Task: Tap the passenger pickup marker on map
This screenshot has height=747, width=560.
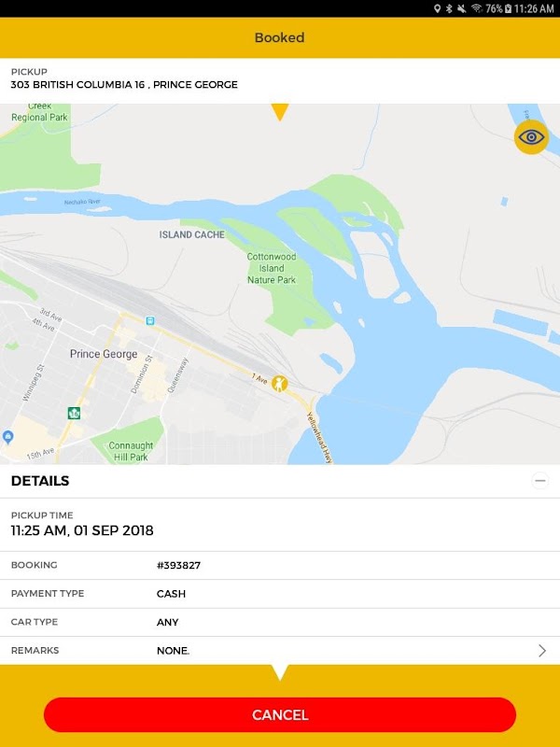Action: coord(279,384)
